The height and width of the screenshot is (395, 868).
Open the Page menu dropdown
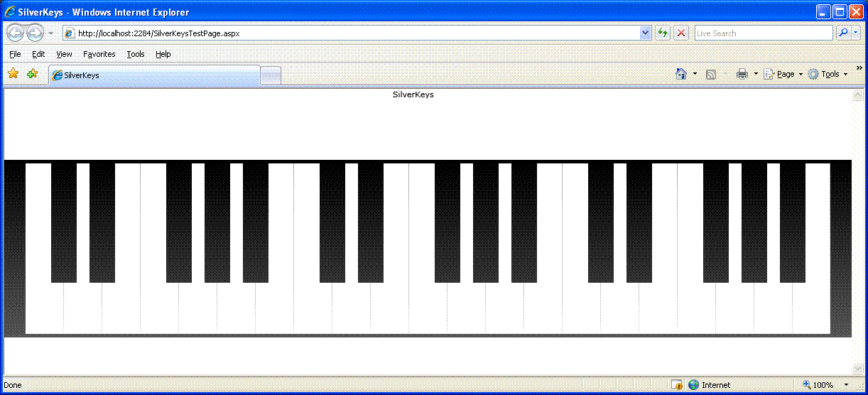[x=783, y=74]
